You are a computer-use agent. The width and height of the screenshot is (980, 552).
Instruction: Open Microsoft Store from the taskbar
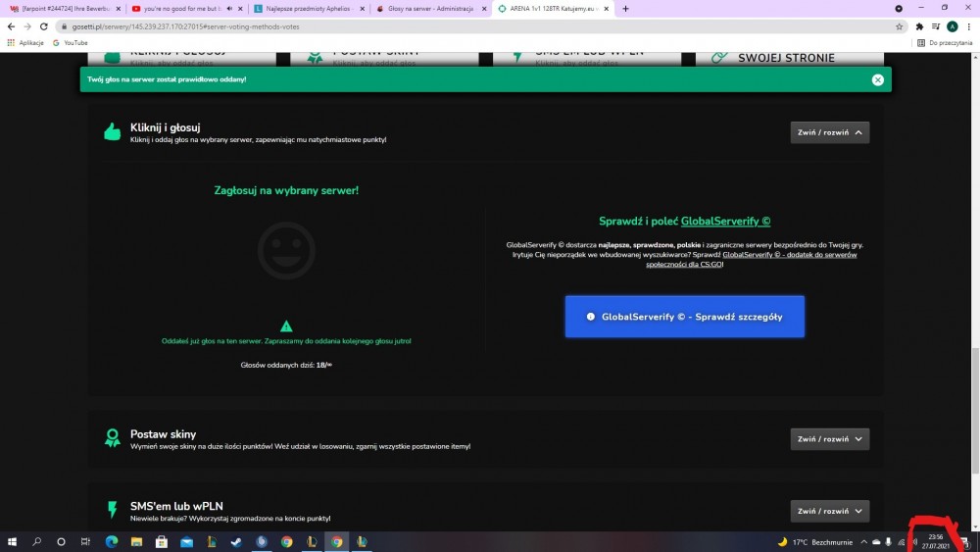162,541
